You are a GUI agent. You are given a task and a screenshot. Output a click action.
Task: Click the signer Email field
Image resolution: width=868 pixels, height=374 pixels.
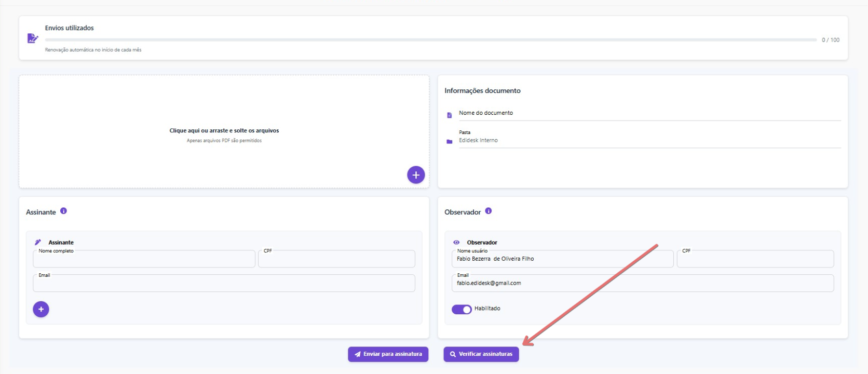pos(224,284)
